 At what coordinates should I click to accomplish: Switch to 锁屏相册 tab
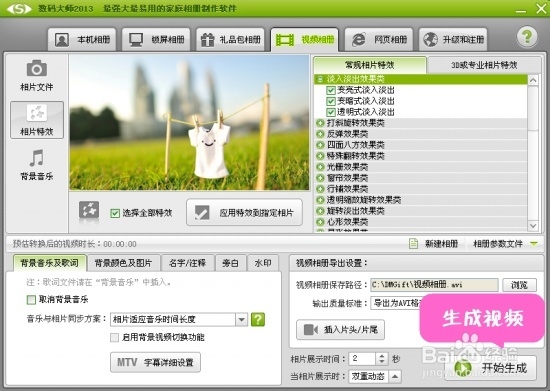coord(156,39)
